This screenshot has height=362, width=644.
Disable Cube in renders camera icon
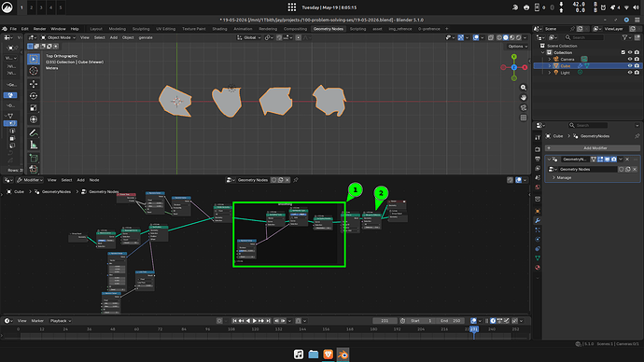point(637,65)
